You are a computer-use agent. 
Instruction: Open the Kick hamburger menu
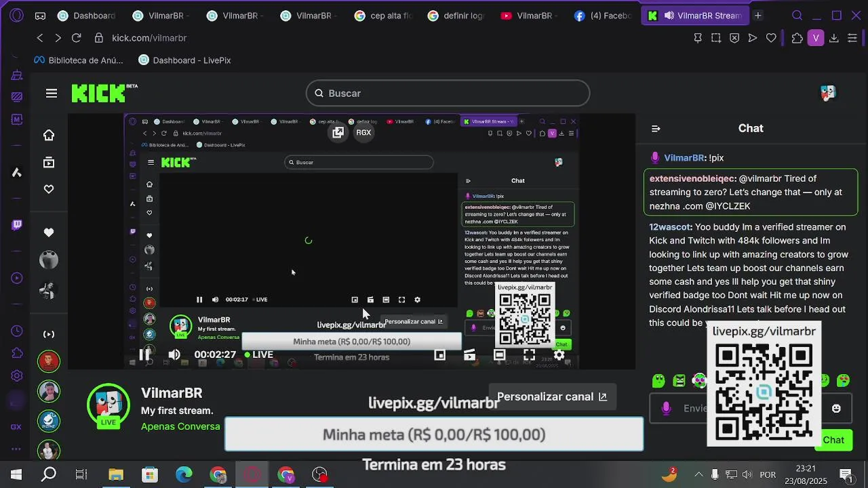click(52, 93)
